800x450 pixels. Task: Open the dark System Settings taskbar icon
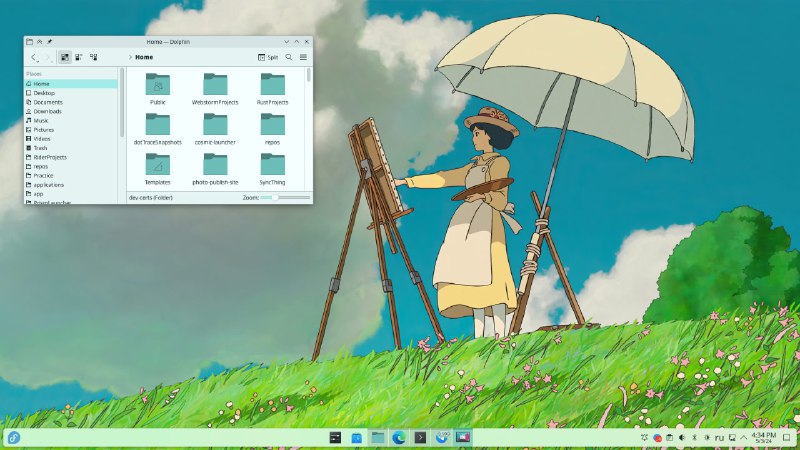[x=335, y=437]
